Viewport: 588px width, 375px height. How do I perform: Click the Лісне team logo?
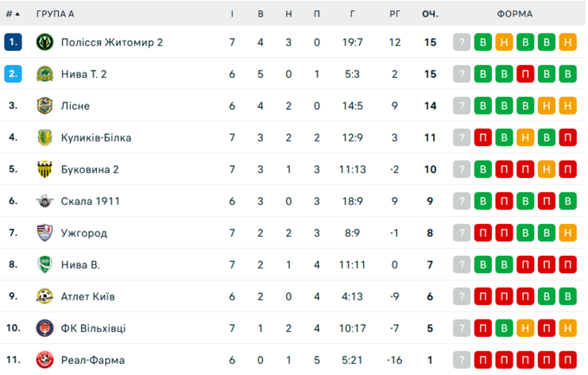[x=45, y=106]
